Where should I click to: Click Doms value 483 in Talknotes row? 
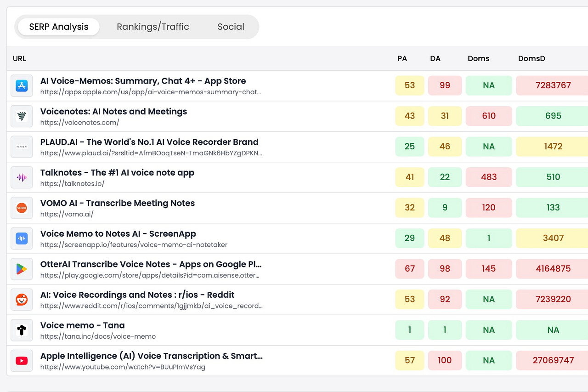[x=489, y=177]
